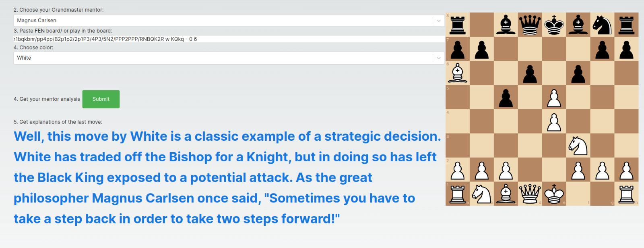Screen dimensions: 644x248
Task: Select the white knight on b1
Action: coord(482,194)
